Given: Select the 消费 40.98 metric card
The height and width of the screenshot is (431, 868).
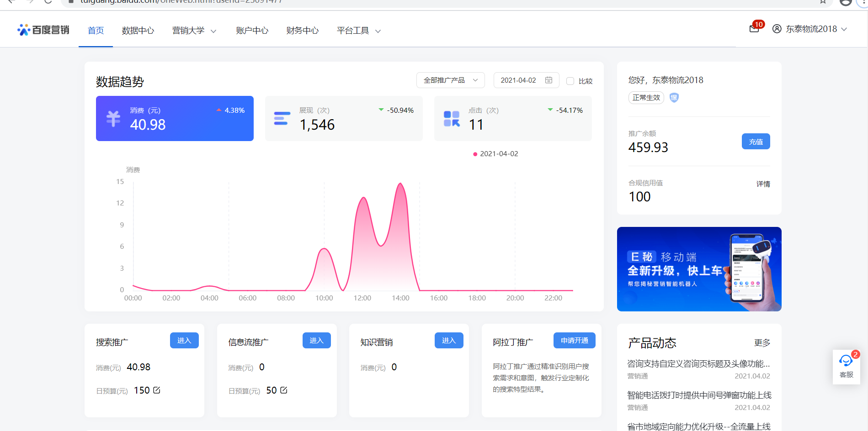Looking at the screenshot, I should [175, 118].
